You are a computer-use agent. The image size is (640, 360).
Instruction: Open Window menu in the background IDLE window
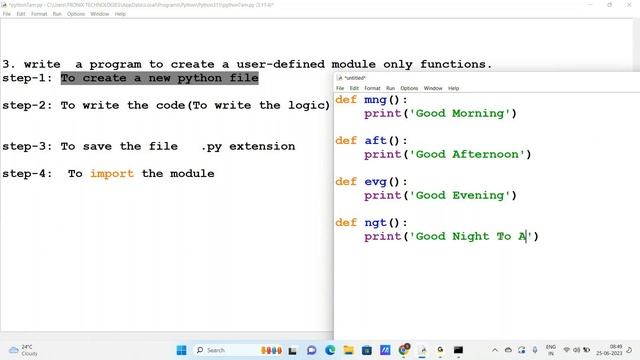pyautogui.click(x=100, y=14)
